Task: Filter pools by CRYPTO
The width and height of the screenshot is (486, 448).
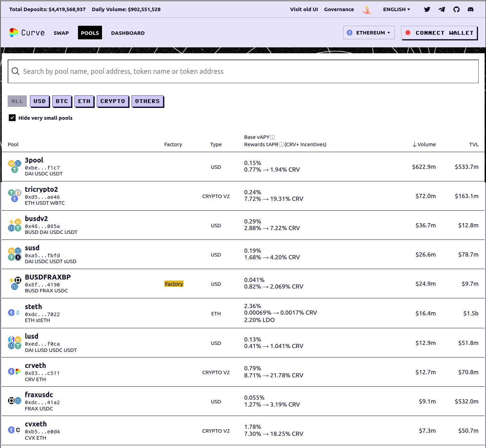Action: tap(112, 101)
